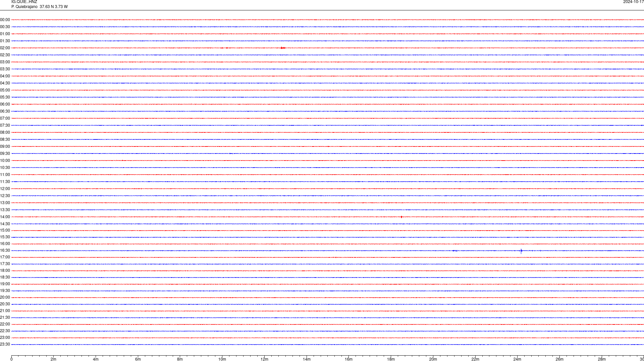Select the 15:00 row time label
644x362 pixels.
click(5, 230)
